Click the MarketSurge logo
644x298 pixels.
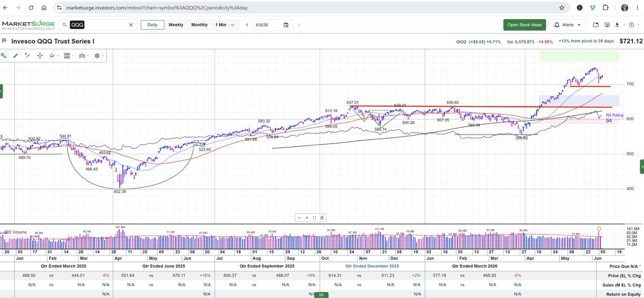tap(28, 25)
